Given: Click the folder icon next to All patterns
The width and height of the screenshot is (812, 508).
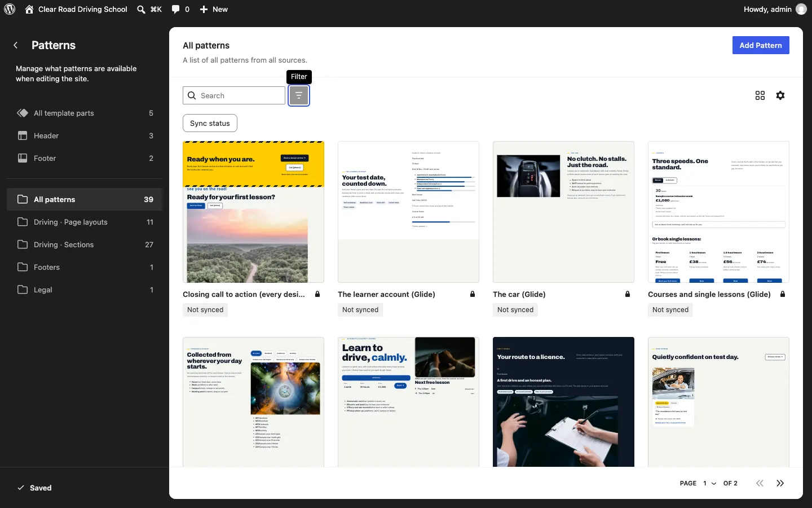Looking at the screenshot, I should coord(23,199).
